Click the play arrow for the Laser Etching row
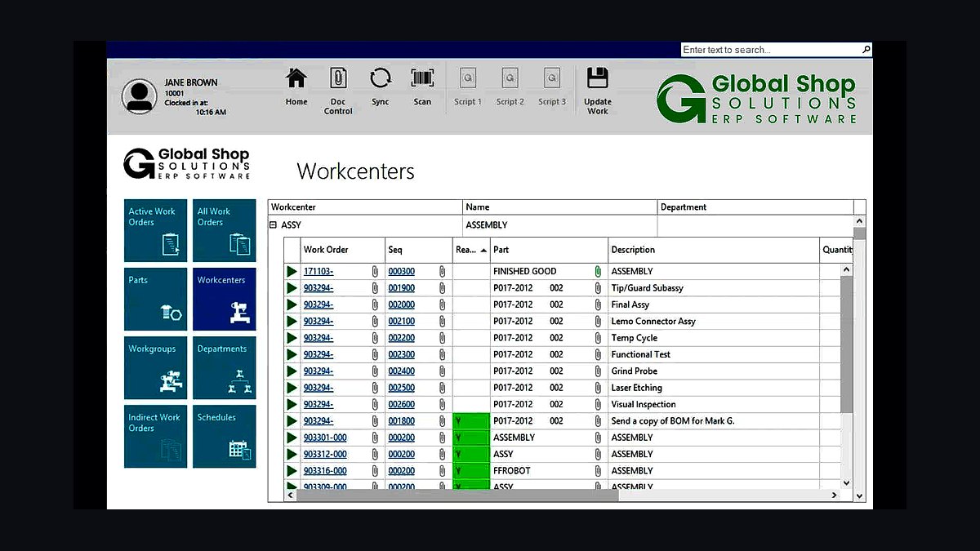The width and height of the screenshot is (980, 551). click(292, 388)
